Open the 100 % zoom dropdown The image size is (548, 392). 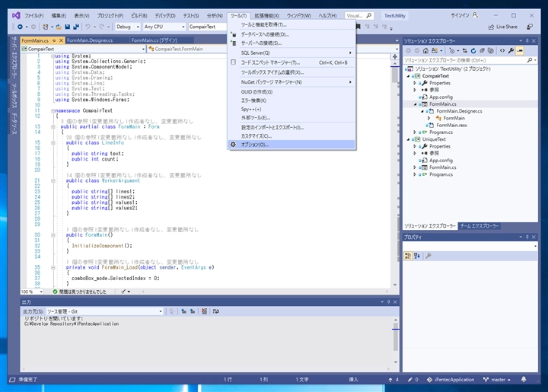tap(32, 292)
